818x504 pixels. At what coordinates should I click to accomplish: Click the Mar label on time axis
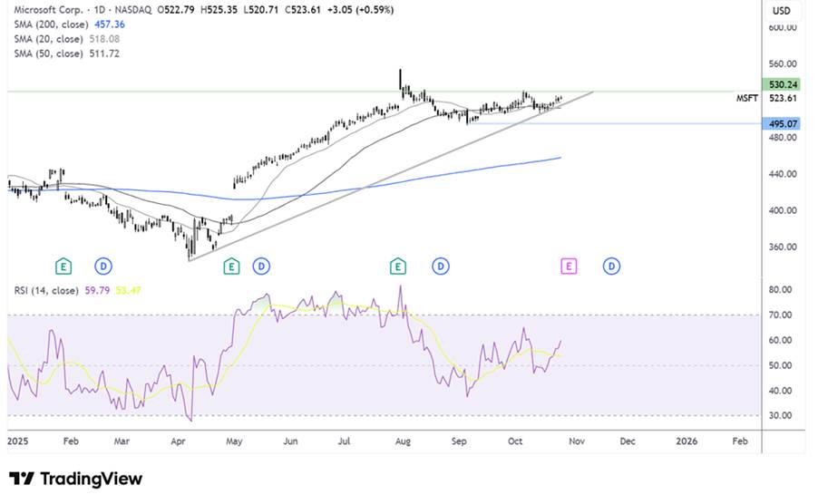tap(122, 441)
